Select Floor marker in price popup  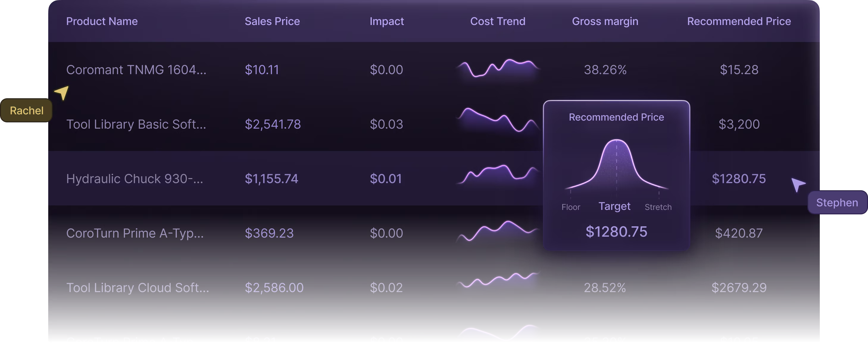[x=571, y=207]
